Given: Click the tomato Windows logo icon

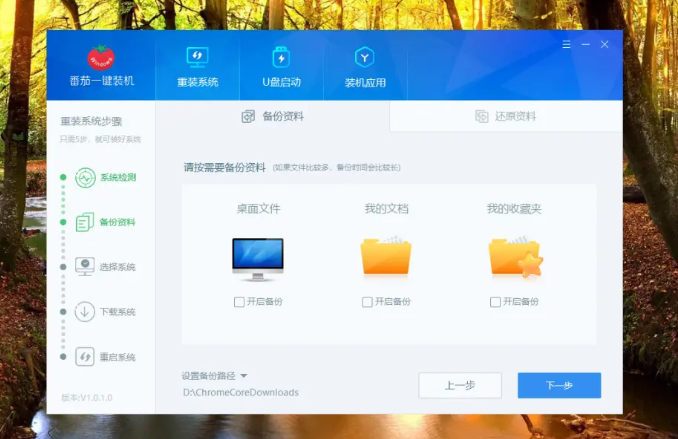Looking at the screenshot, I should pos(101,58).
